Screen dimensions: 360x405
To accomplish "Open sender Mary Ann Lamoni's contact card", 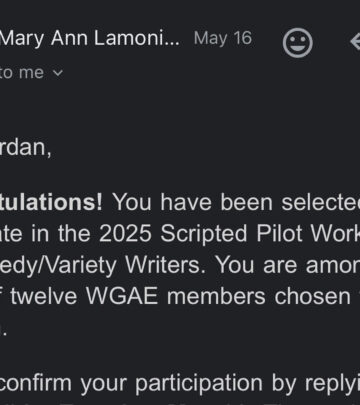I will click(90, 38).
